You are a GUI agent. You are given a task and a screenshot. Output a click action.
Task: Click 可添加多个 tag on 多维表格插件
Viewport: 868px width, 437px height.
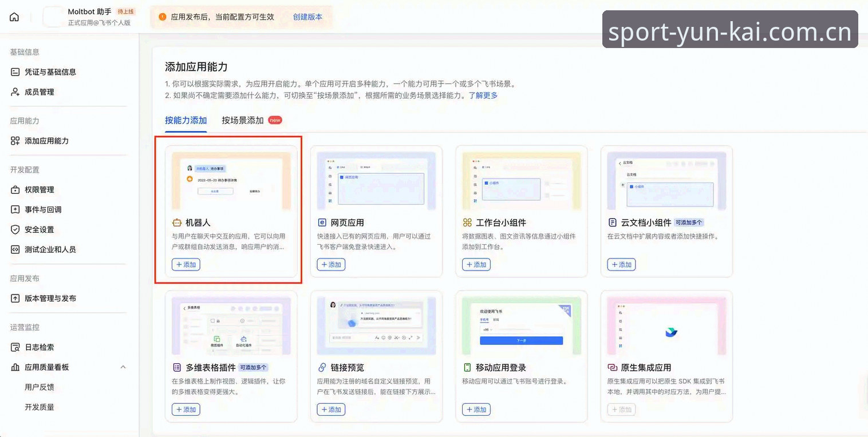254,368
